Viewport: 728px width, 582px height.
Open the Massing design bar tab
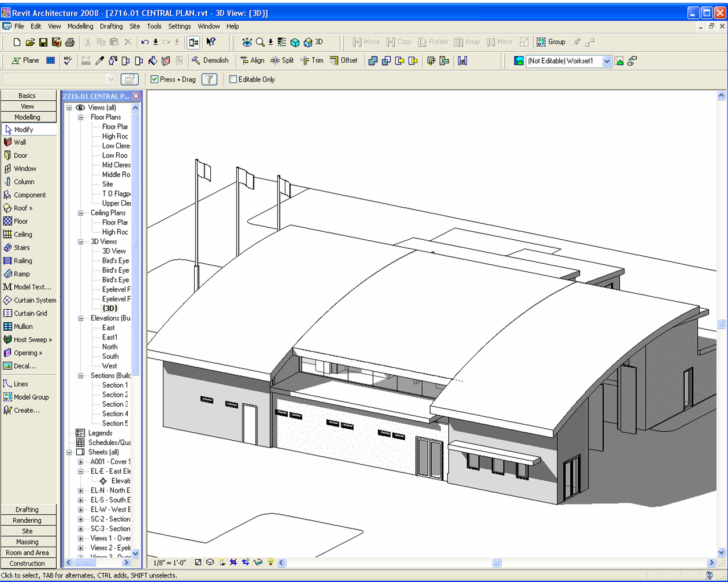(x=27, y=542)
